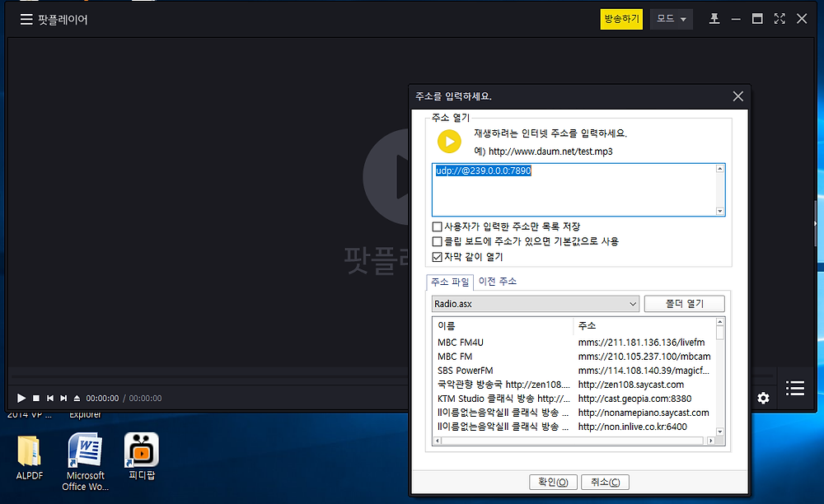Show the playlist panel icon
Image resolution: width=824 pixels, height=504 pixels.
(x=795, y=388)
